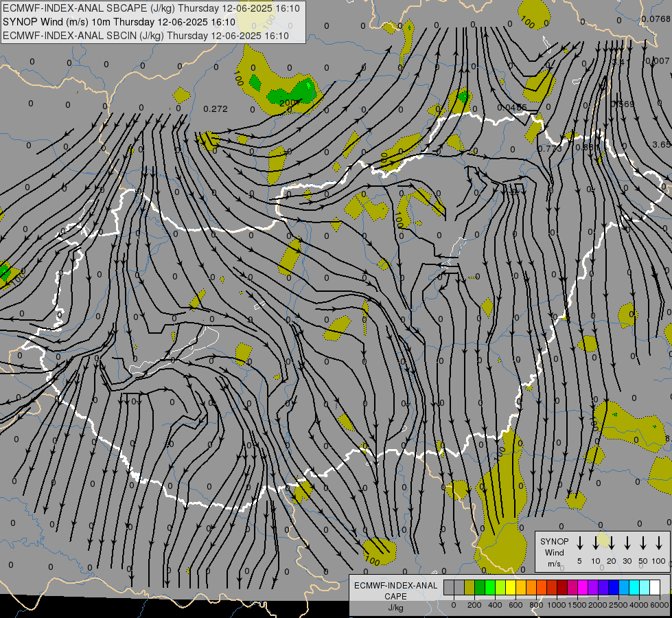Click the 'm/s' unit label in wind legend

(554, 564)
